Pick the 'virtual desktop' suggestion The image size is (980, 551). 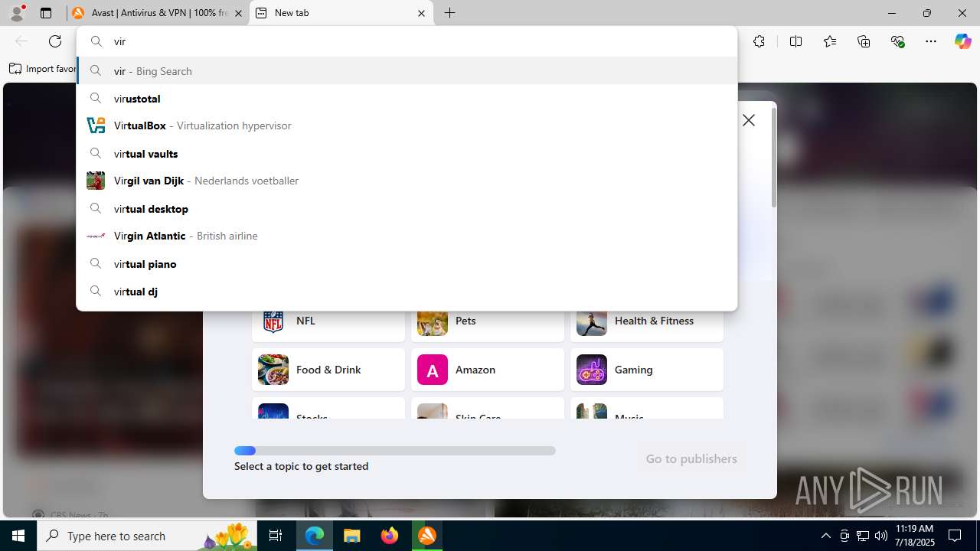407,209
